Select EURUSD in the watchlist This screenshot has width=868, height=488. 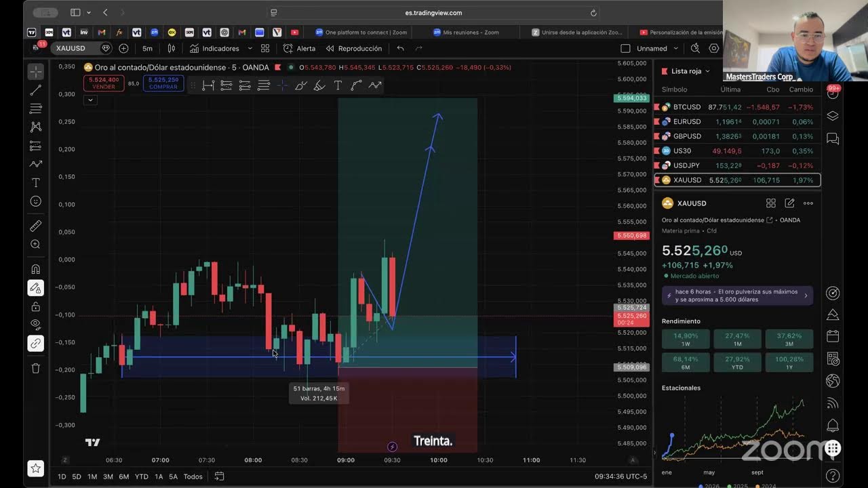pyautogui.click(x=737, y=121)
